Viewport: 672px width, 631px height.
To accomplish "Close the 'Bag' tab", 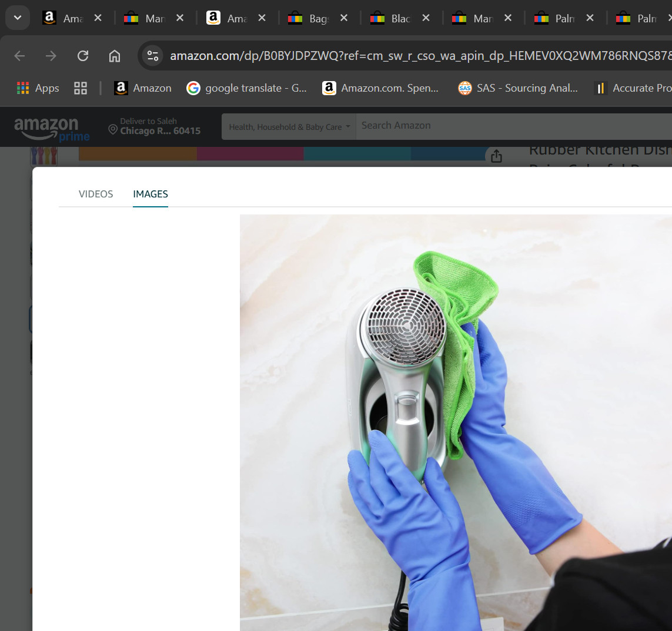I will 344,18.
